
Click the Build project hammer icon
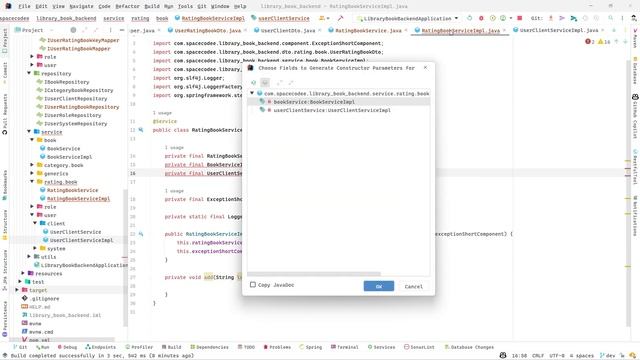tap(340, 18)
